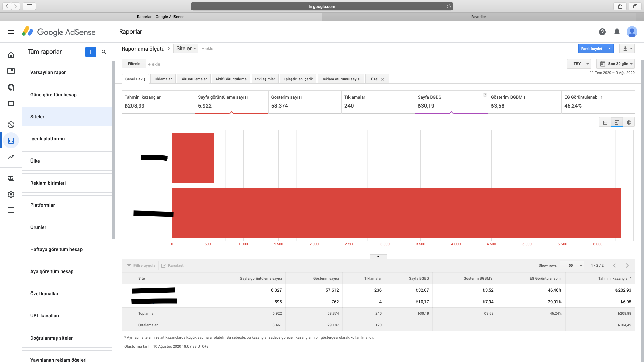Image resolution: width=644 pixels, height=362 pixels.
Task: Open the Show rows 50 dropdown
Action: click(x=572, y=265)
